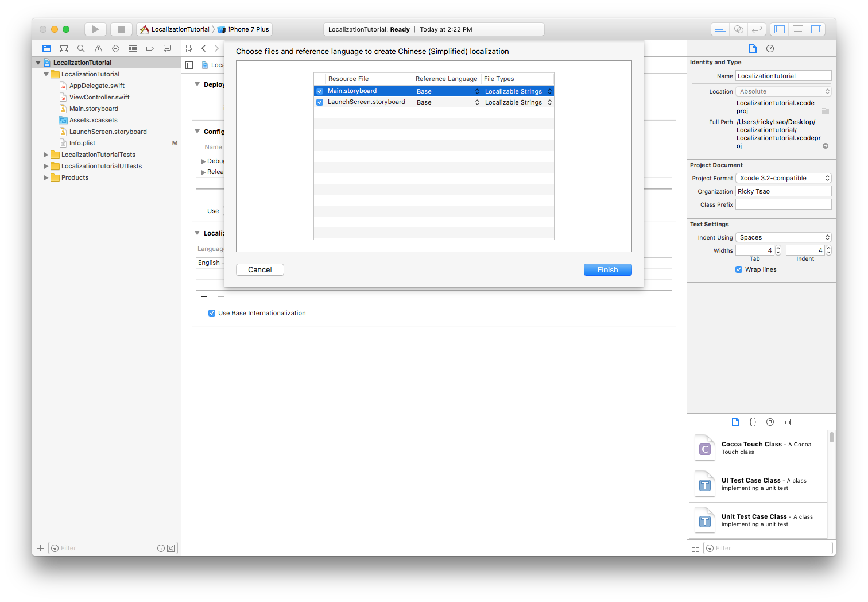868x602 pixels.
Task: Edit the project Name field
Action: [784, 76]
